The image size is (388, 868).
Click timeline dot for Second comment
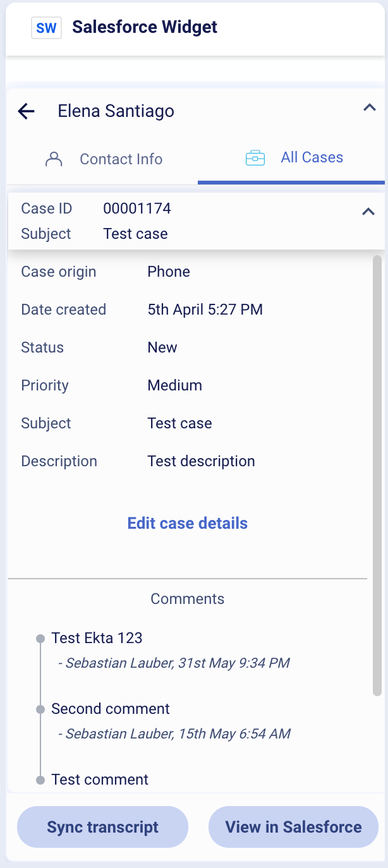coord(40,709)
